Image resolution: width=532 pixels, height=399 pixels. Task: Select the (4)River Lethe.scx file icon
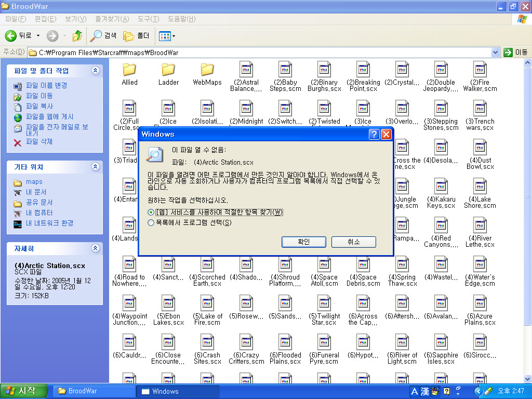pyautogui.click(x=480, y=225)
